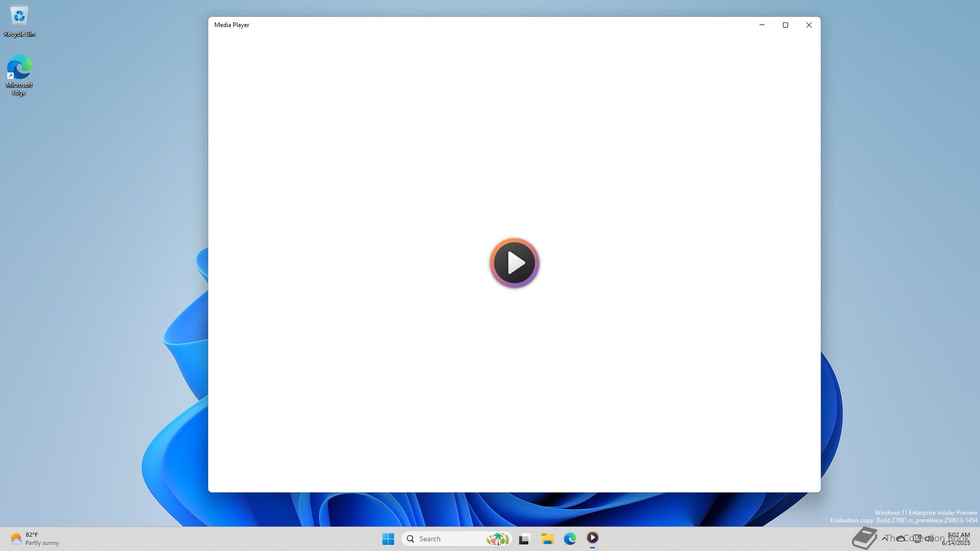
Task: Open the Windows Start menu
Action: [x=388, y=539]
